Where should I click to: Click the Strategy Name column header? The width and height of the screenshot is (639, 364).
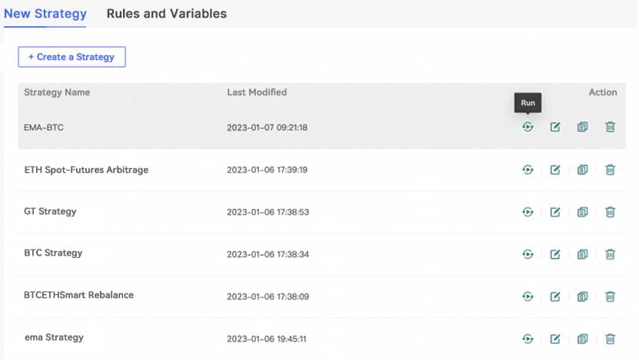click(x=57, y=92)
